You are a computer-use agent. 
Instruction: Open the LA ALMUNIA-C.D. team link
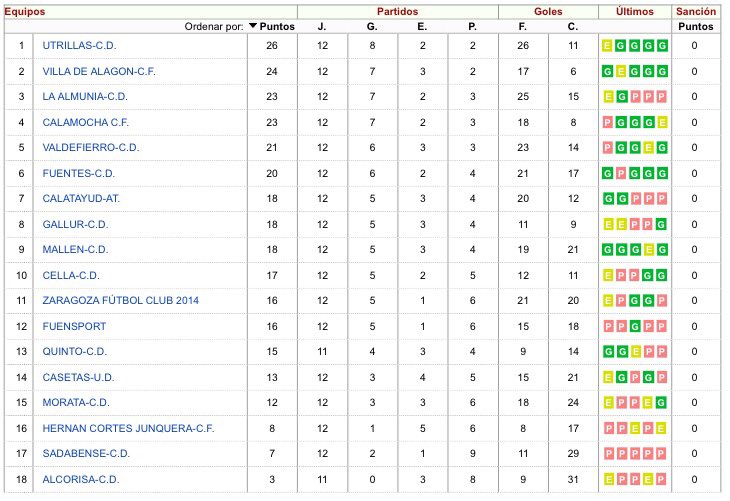[x=85, y=96]
